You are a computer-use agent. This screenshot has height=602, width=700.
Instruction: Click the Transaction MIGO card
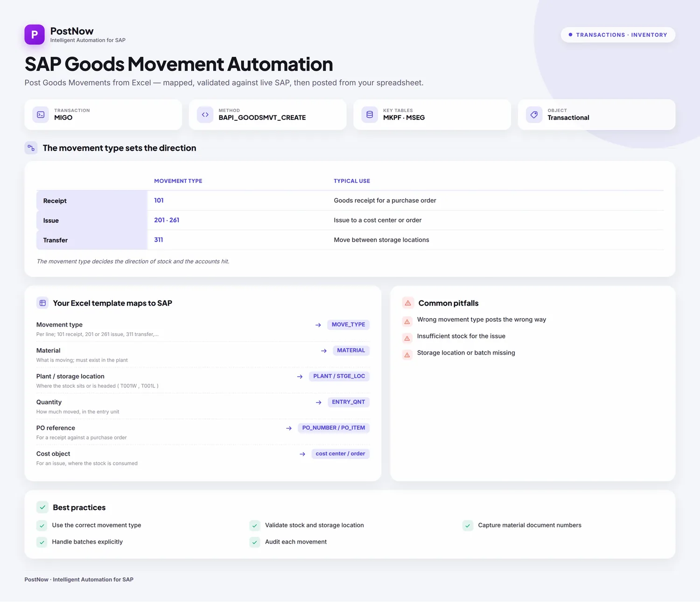point(103,114)
